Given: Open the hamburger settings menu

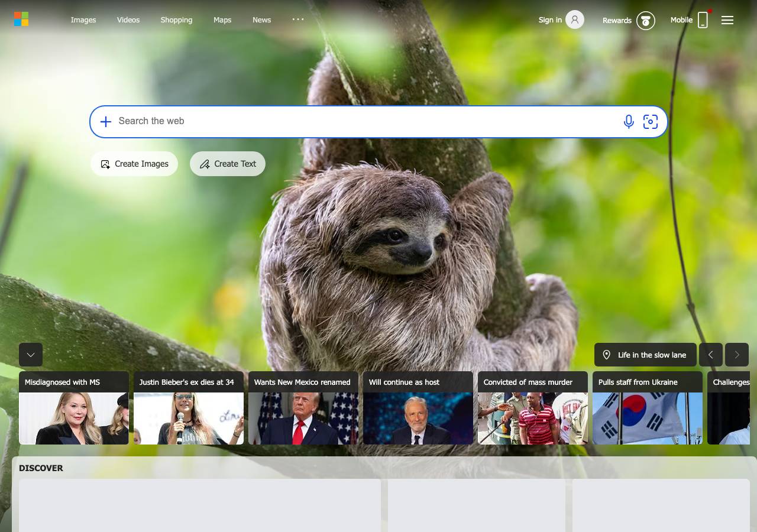Looking at the screenshot, I should tap(727, 20).
